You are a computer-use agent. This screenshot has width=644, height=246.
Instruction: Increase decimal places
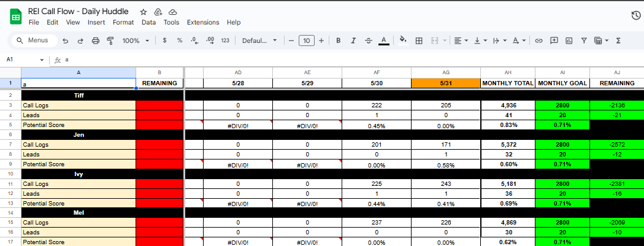click(210, 40)
